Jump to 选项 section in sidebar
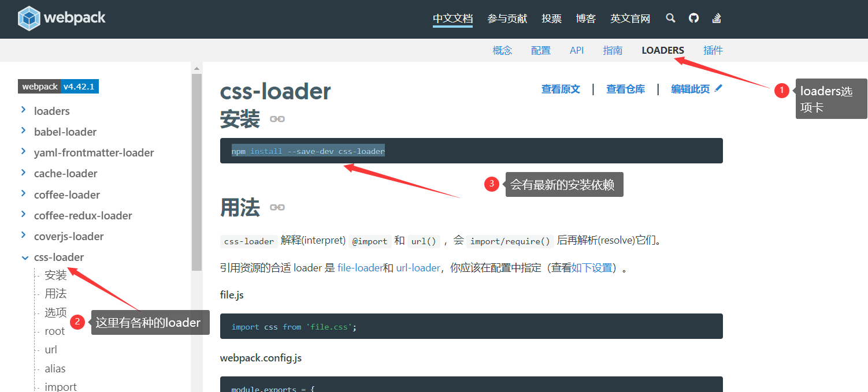The width and height of the screenshot is (868, 392). pyautogui.click(x=55, y=312)
